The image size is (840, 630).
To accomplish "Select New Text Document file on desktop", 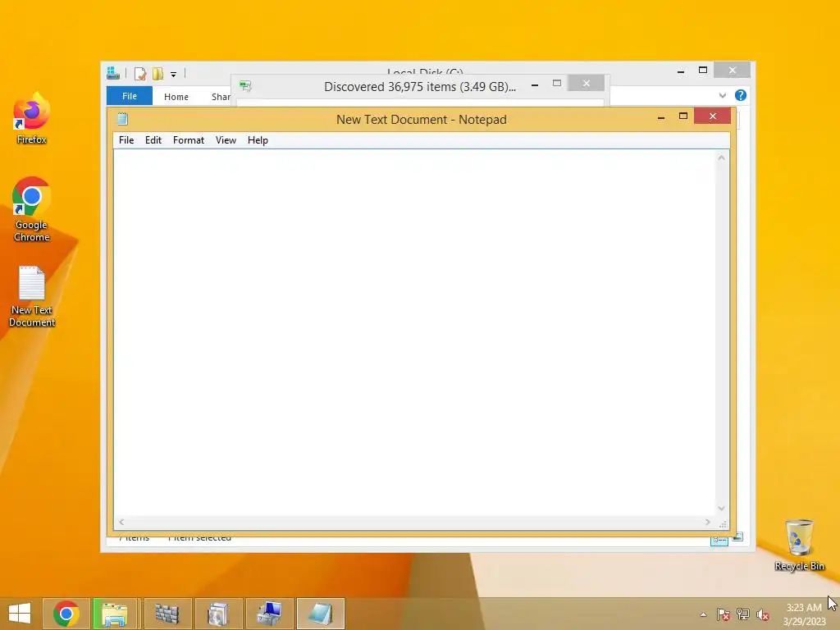I will point(32,296).
